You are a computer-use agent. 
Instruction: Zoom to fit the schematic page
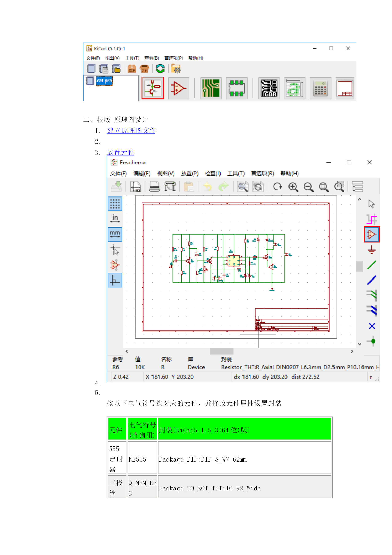pyautogui.click(x=324, y=187)
